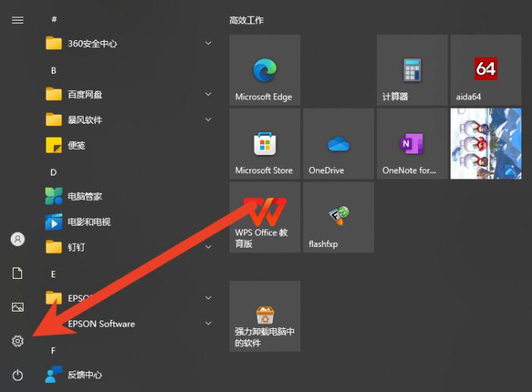Open the Microsoft Store tile
This screenshot has width=532, height=392.
click(x=264, y=144)
